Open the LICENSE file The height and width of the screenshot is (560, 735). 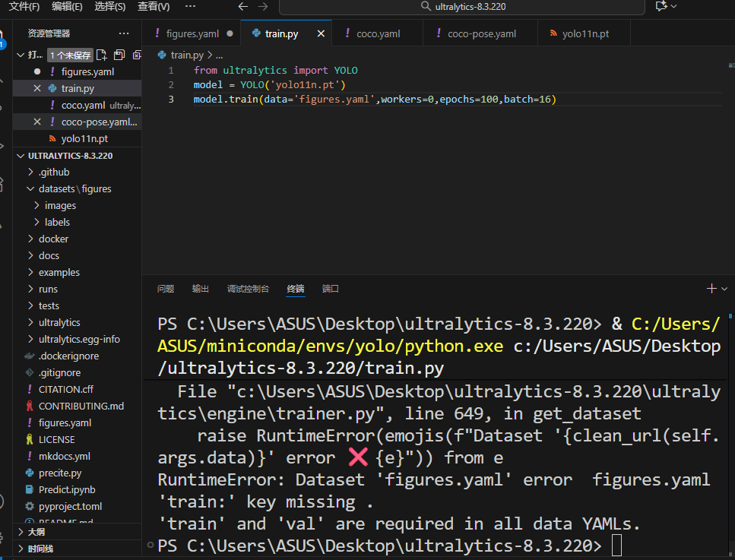click(57, 439)
